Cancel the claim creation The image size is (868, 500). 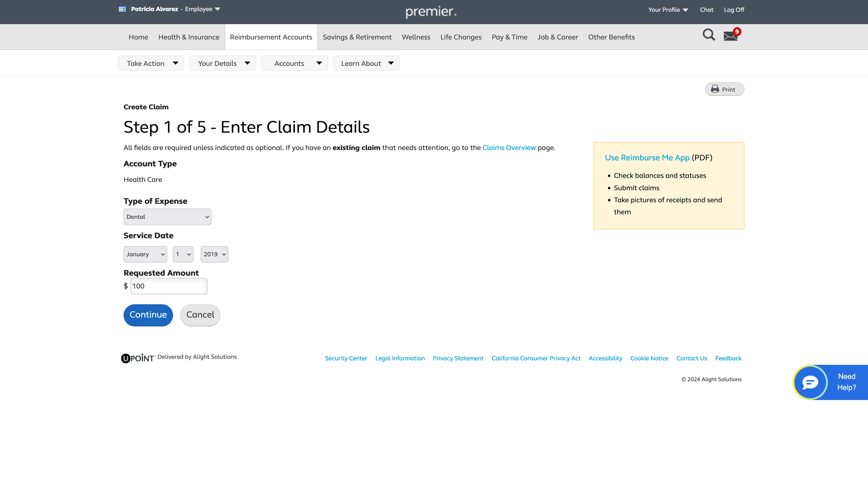[200, 315]
